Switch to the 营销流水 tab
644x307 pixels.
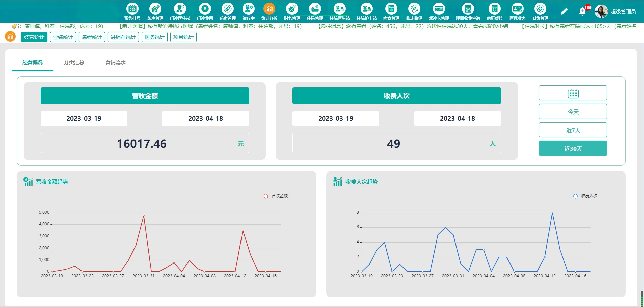(x=116, y=63)
